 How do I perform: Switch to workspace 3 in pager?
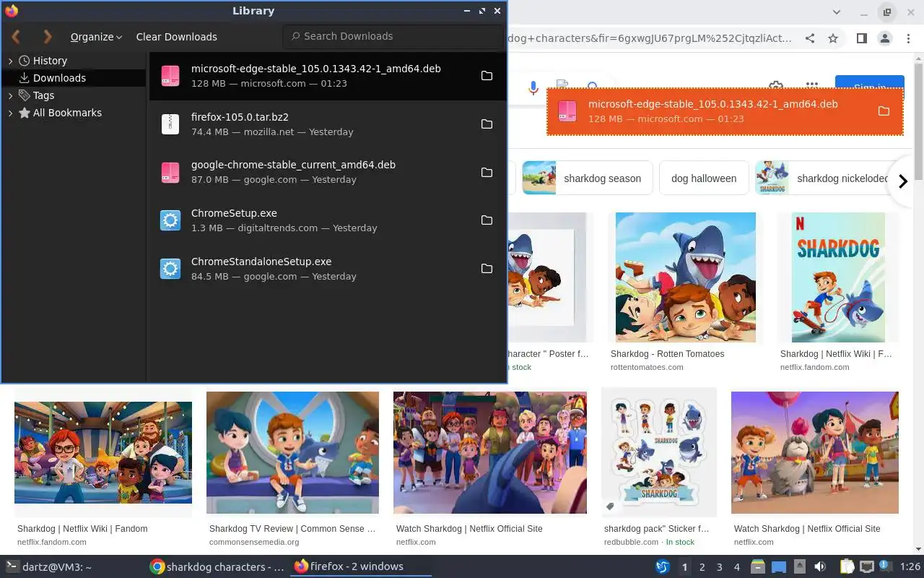[x=719, y=567]
